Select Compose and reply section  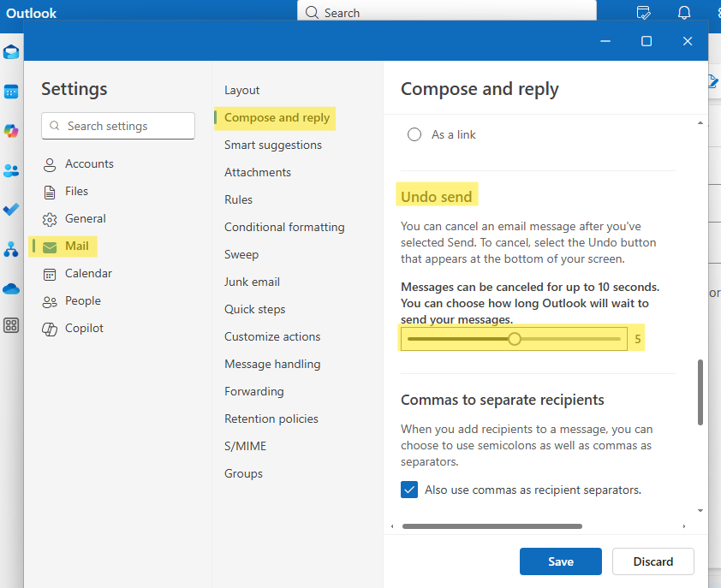pos(275,118)
